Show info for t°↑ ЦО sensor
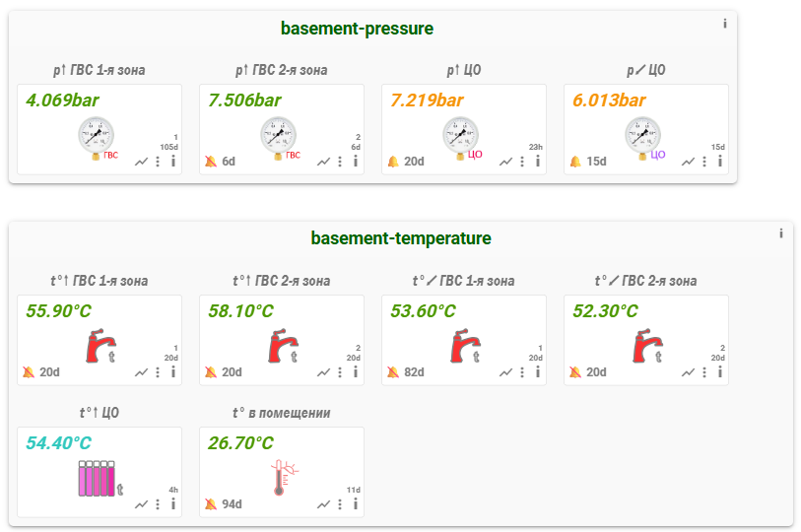 pyautogui.click(x=173, y=503)
